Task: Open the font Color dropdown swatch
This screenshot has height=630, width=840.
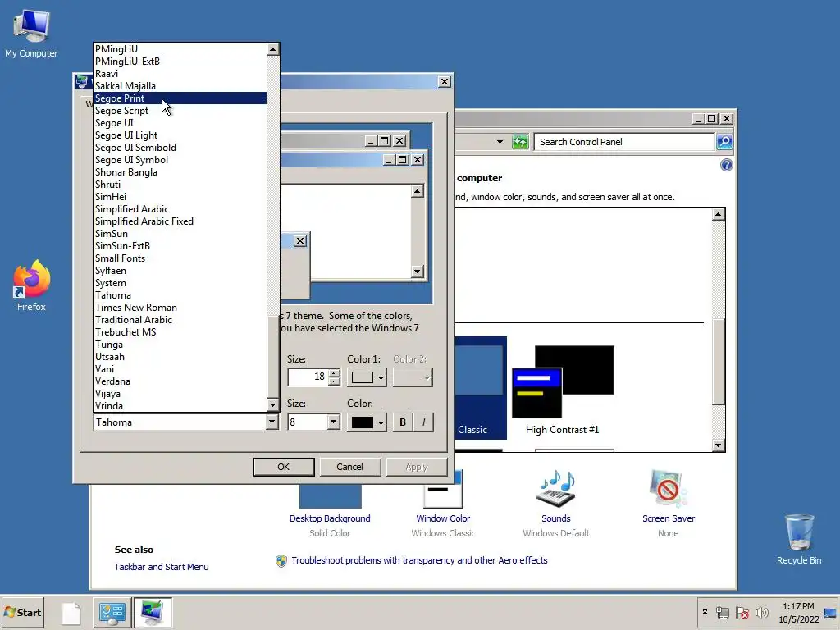Action: click(367, 422)
